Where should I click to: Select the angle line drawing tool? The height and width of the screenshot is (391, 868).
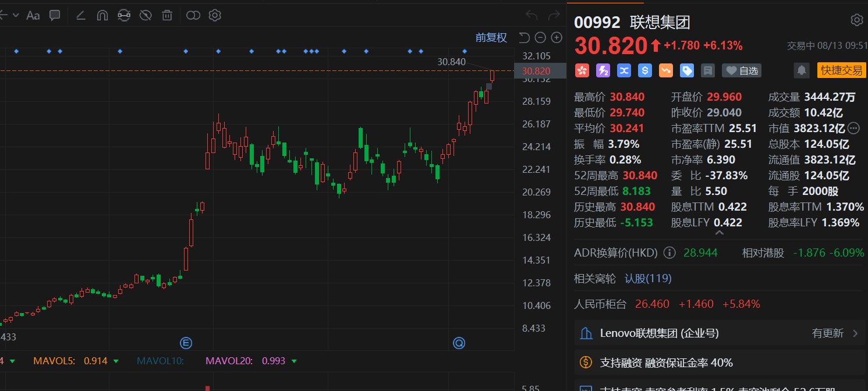point(81,16)
